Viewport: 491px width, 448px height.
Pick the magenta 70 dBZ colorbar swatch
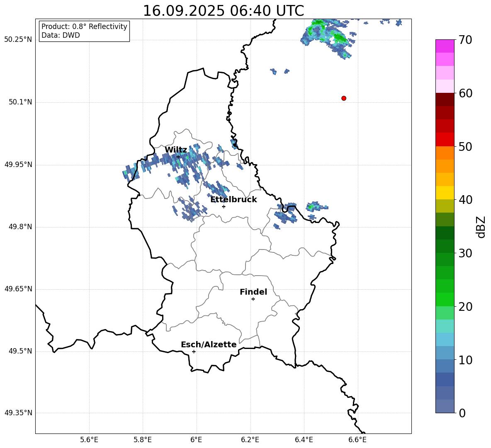point(445,46)
